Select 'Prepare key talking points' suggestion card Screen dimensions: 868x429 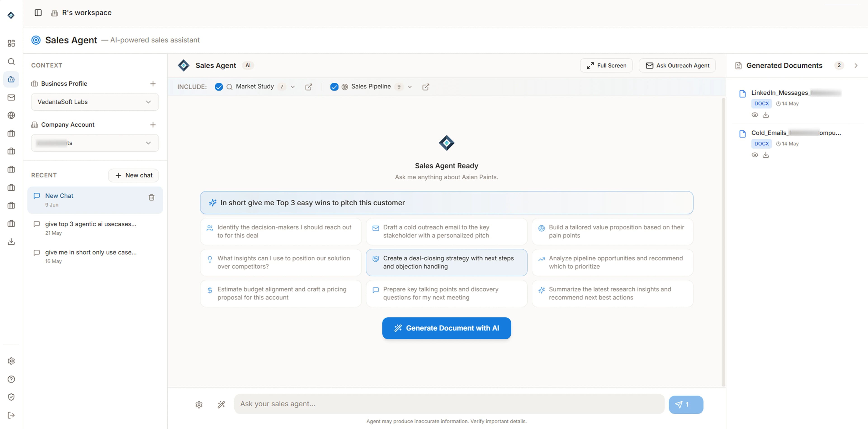coord(446,293)
